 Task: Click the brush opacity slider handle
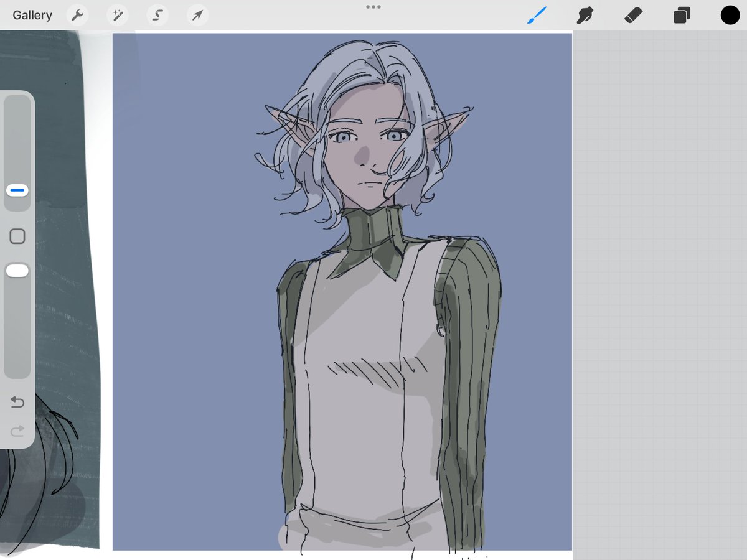point(17,270)
